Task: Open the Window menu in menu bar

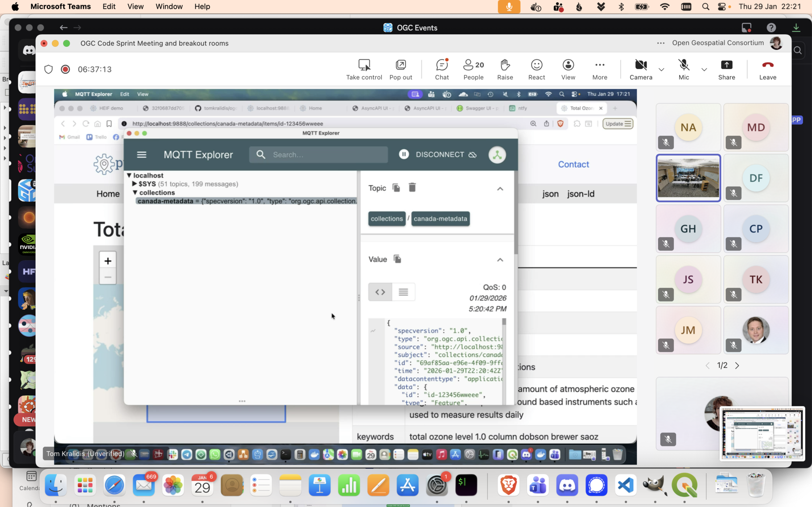Action: pyautogui.click(x=169, y=7)
